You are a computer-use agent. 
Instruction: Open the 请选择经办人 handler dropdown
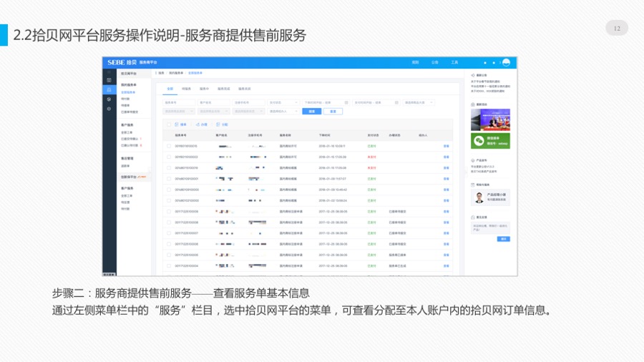283,111
